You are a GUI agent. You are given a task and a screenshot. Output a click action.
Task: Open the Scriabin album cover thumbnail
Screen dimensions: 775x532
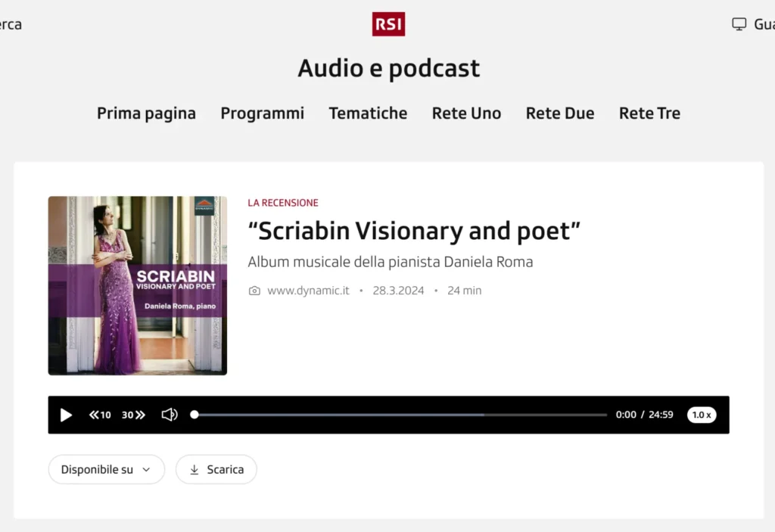[137, 285]
